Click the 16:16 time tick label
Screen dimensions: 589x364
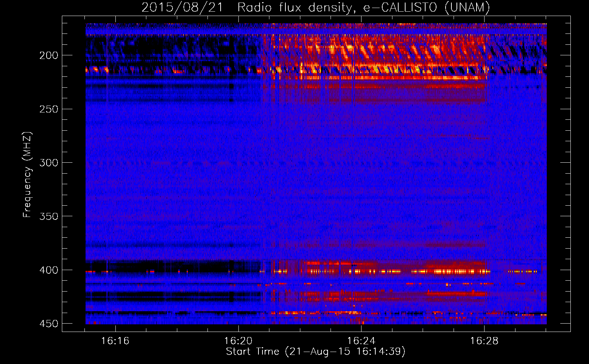pos(115,341)
